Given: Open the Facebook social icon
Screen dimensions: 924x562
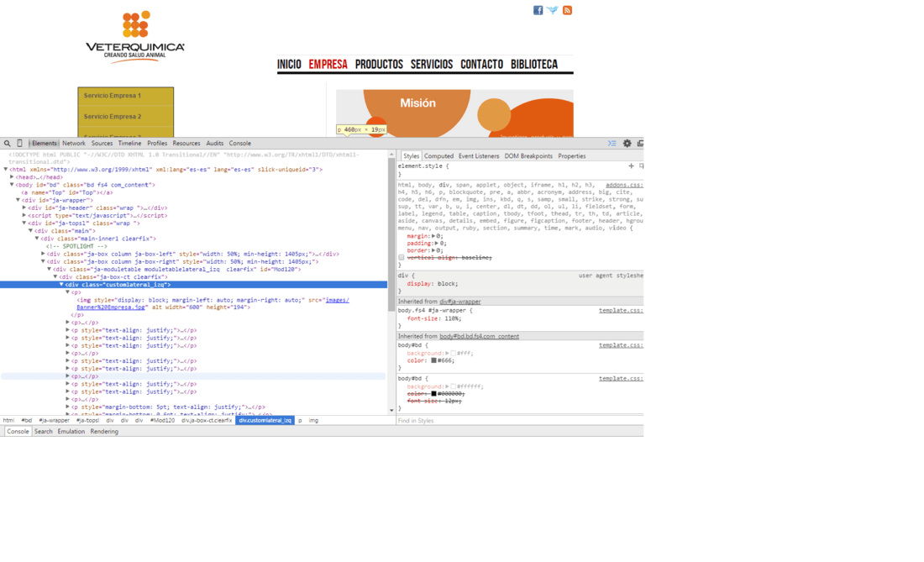Looking at the screenshot, I should tap(538, 10).
